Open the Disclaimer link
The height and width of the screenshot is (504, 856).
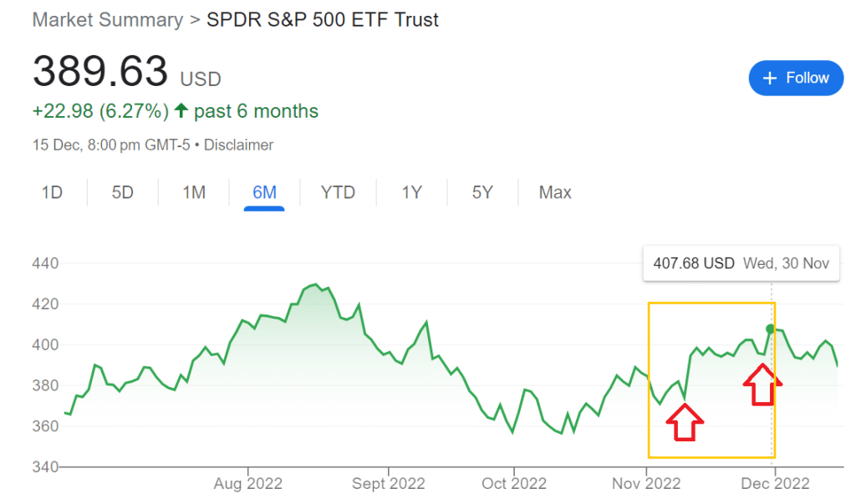tap(239, 145)
